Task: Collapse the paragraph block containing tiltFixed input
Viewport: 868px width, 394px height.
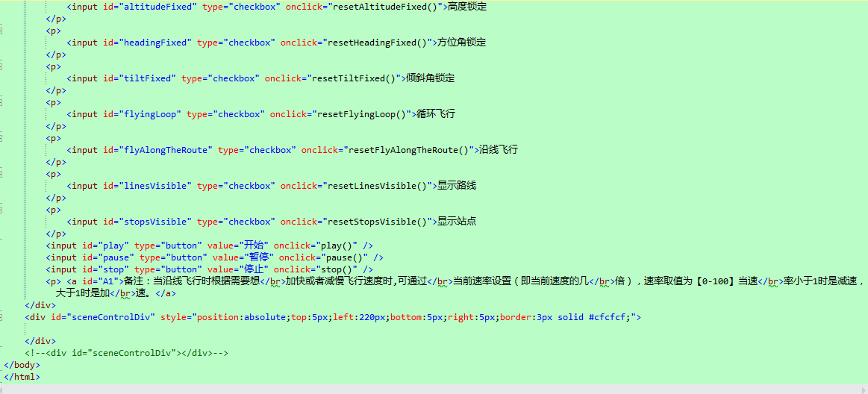Action: click(x=1, y=67)
